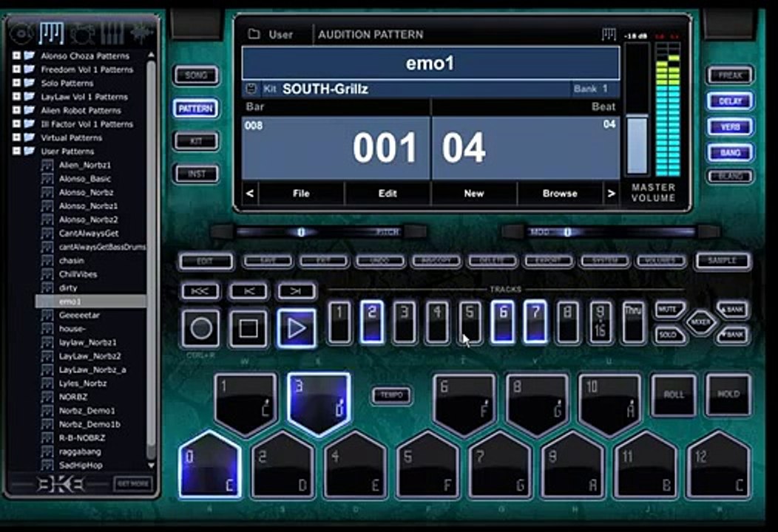Open the Edit menu in display
The height and width of the screenshot is (532, 778).
point(388,194)
